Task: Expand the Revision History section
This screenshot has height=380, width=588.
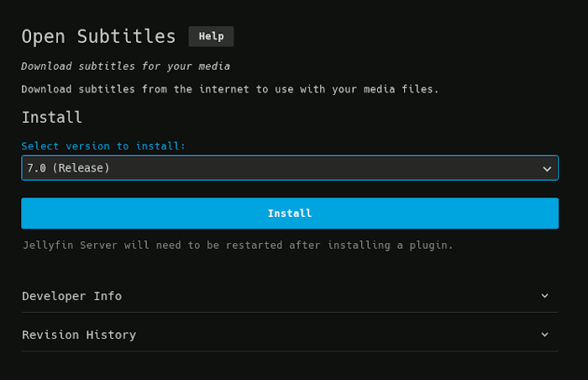Action: 289,335
